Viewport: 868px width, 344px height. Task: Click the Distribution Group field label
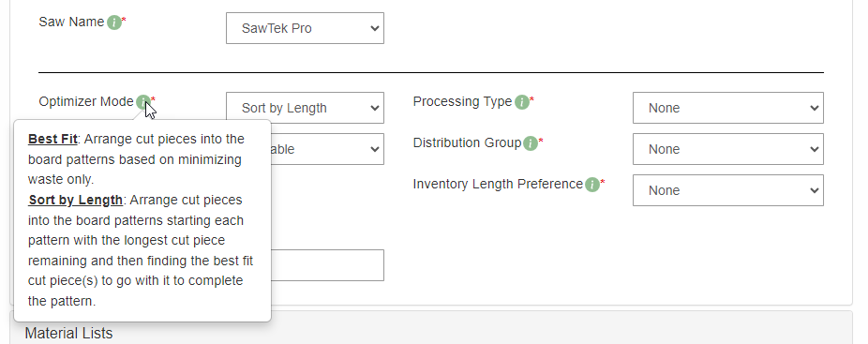click(467, 142)
